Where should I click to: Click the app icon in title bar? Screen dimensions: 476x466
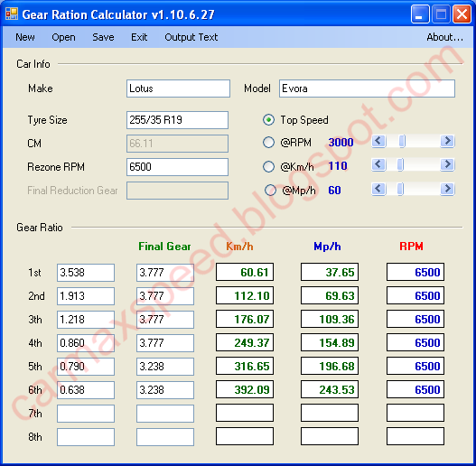[12, 14]
